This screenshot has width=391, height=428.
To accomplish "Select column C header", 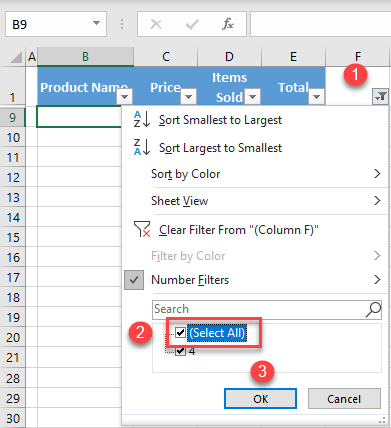I will tap(166, 57).
